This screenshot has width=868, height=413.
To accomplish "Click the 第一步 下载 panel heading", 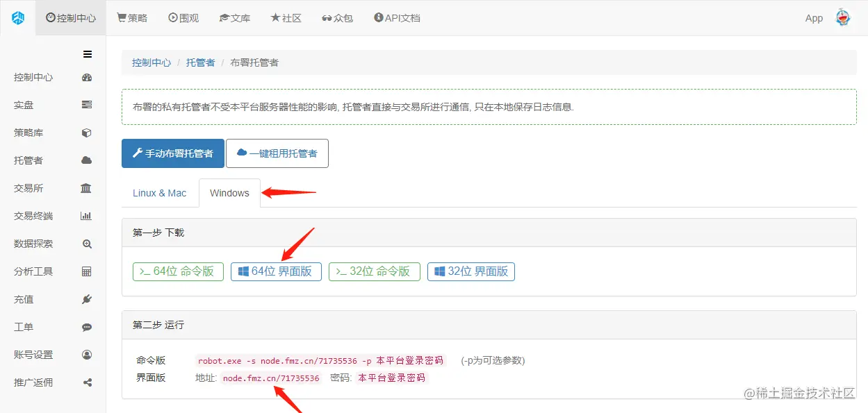I will (489, 233).
